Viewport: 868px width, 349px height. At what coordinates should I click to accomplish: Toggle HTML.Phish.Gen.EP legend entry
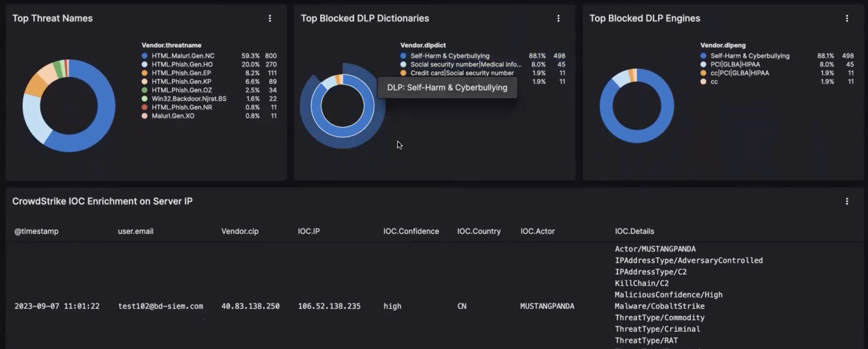tap(181, 73)
